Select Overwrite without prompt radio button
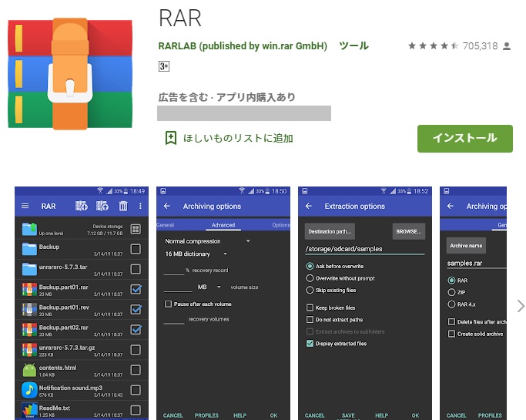Viewport: 526px width, 420px height. pyautogui.click(x=310, y=278)
